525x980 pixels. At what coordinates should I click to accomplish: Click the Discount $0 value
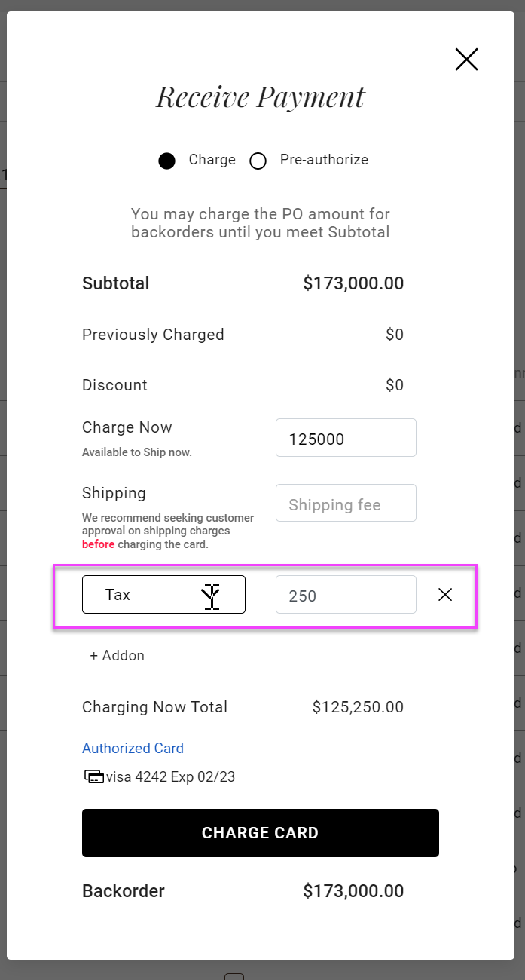click(395, 385)
